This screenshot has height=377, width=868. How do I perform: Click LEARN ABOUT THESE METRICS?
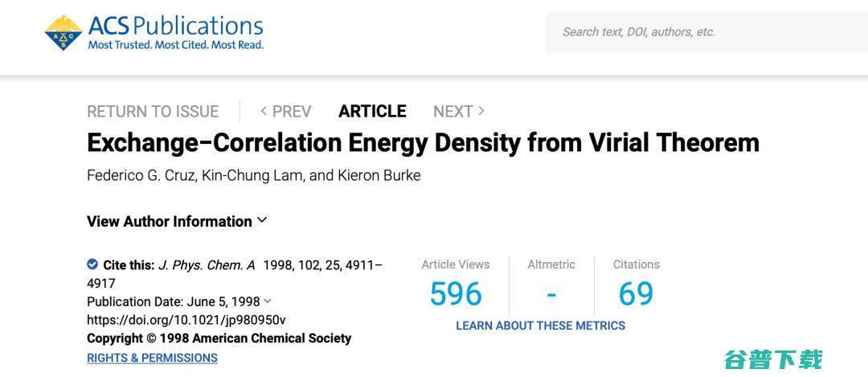click(540, 326)
